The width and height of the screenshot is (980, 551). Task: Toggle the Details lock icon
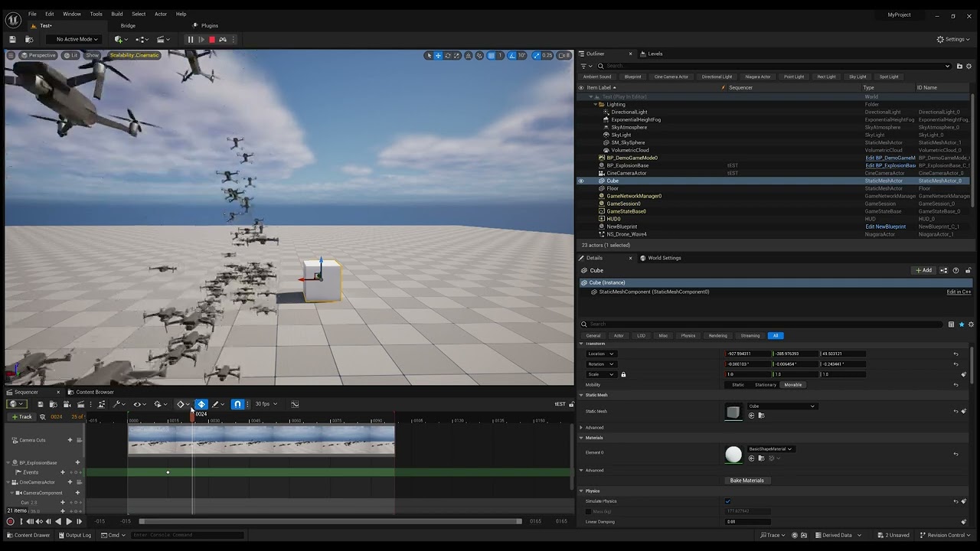coord(968,270)
